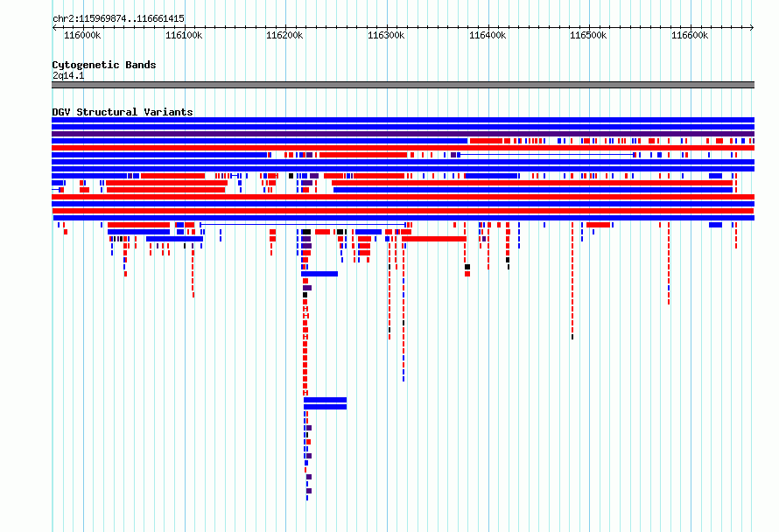Click the 116200k ruler label
This screenshot has width=779, height=532.
(x=284, y=35)
